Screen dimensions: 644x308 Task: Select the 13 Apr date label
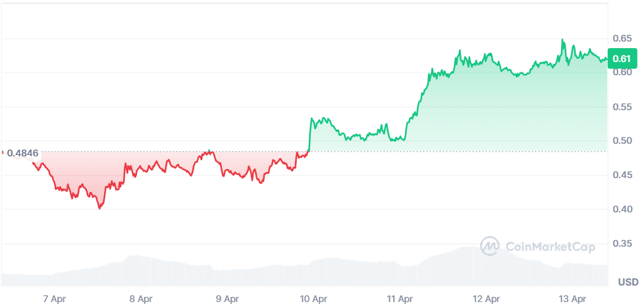click(x=574, y=298)
